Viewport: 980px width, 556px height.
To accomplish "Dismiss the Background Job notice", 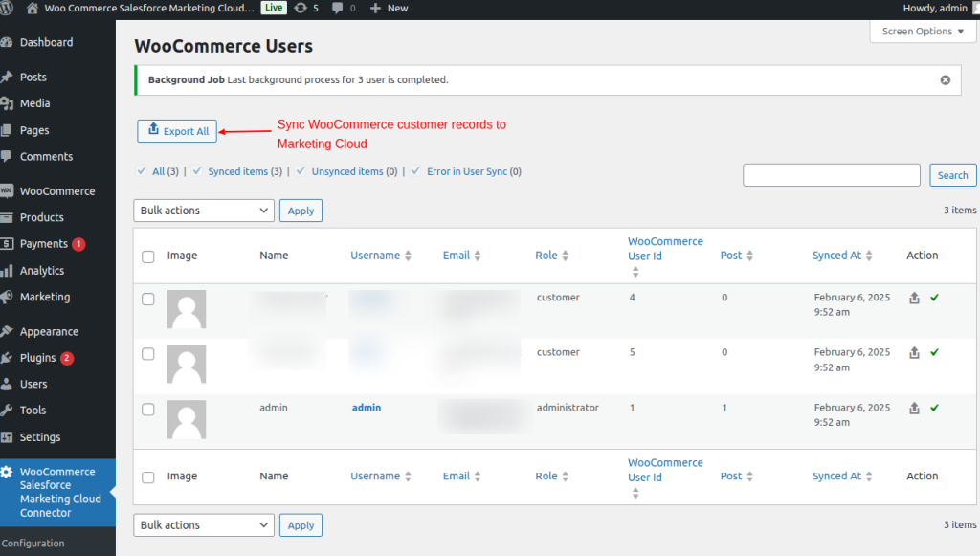I will click(x=945, y=80).
